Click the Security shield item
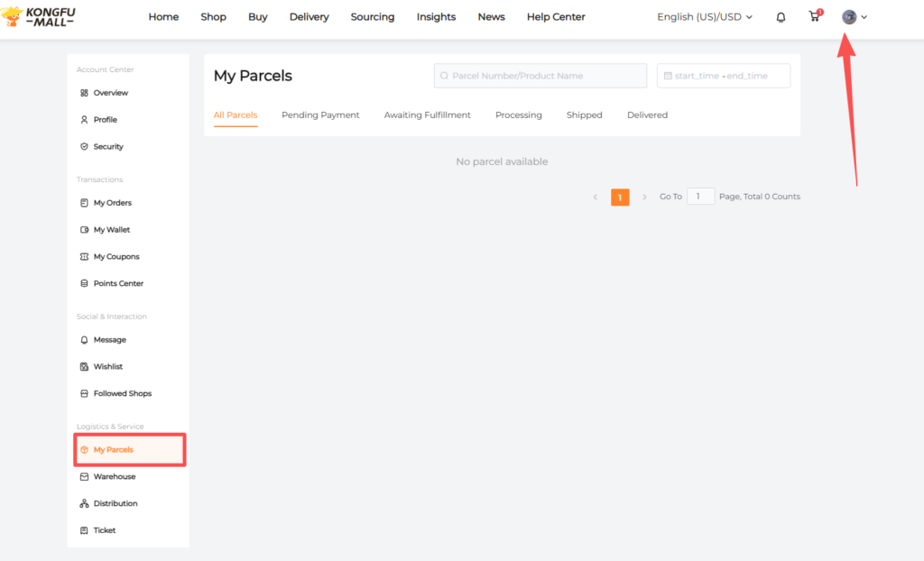 [x=107, y=147]
